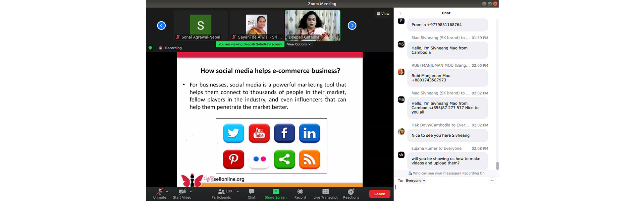Click the green encryption shield icon
644x201 pixels.
pyautogui.click(x=150, y=48)
